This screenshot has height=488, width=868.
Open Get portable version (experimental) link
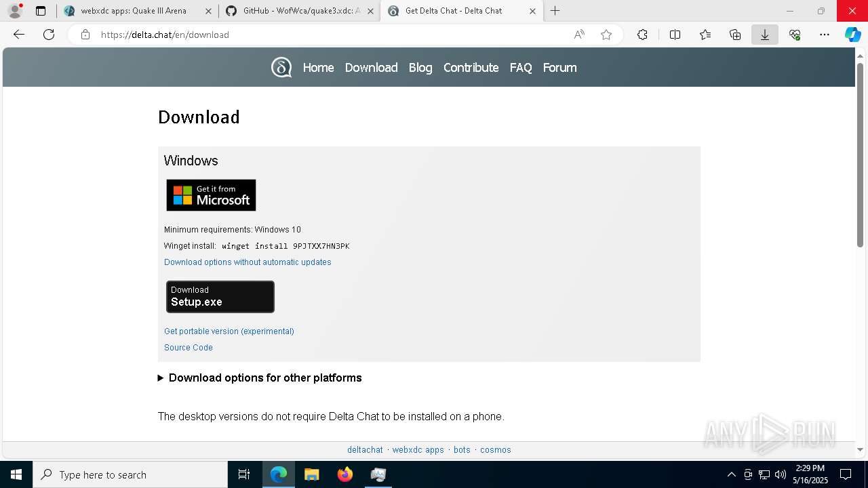pos(229,331)
